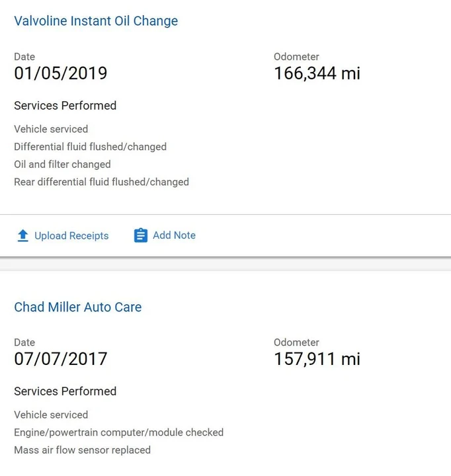The width and height of the screenshot is (451, 476).
Task: Select the 07/07/2017 service date
Action: 61,359
